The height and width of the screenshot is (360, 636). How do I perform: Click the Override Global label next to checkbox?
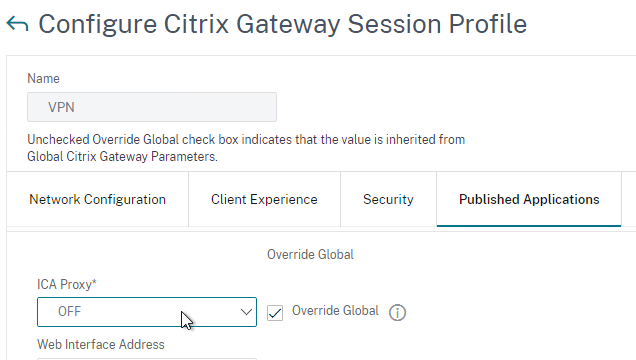335,311
